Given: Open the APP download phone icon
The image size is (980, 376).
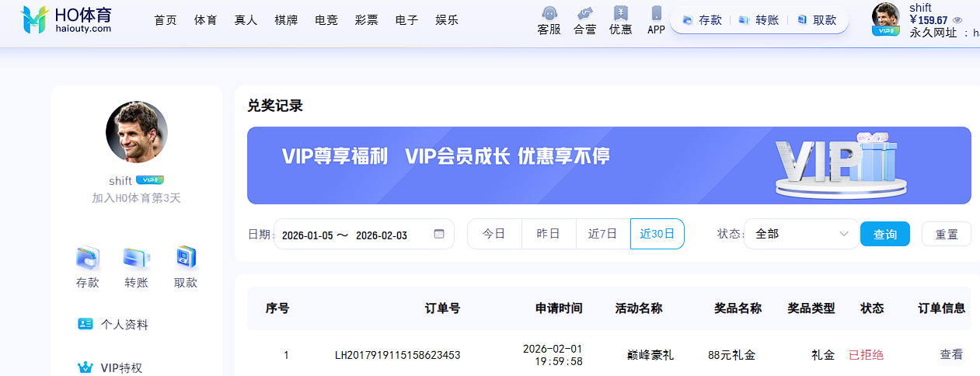Looking at the screenshot, I should tap(656, 14).
